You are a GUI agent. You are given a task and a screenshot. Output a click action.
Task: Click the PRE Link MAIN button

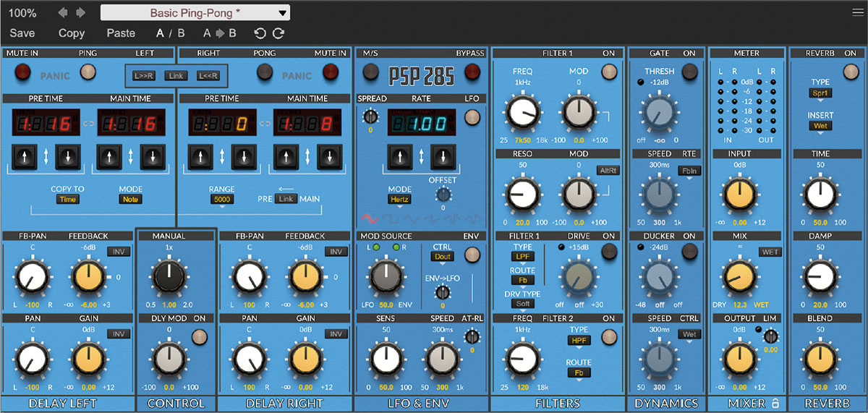(286, 199)
